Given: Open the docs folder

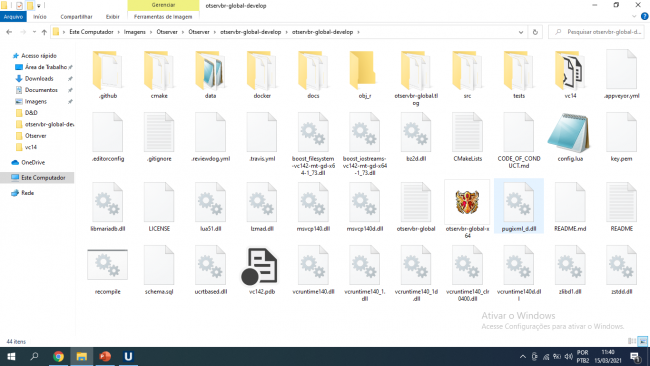Looking at the screenshot, I should click(x=313, y=75).
